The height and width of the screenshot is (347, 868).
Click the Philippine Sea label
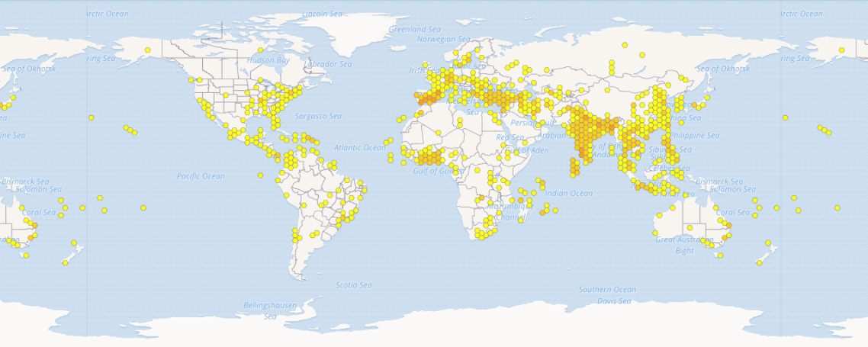coord(693,136)
